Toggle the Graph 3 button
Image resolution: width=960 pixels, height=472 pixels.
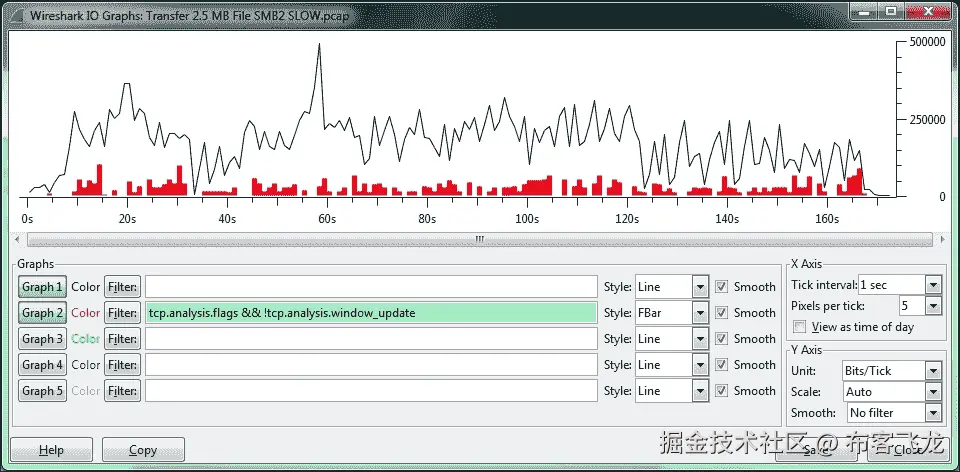[x=42, y=339]
